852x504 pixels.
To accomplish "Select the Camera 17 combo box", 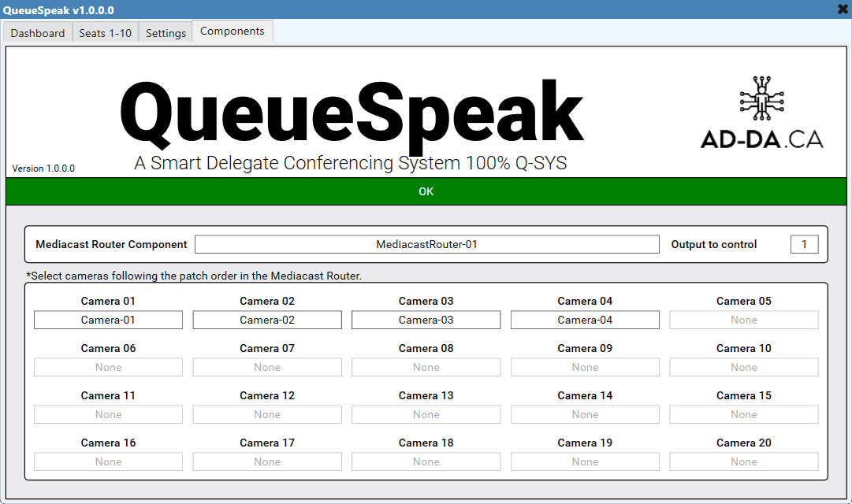I will tap(267, 461).
